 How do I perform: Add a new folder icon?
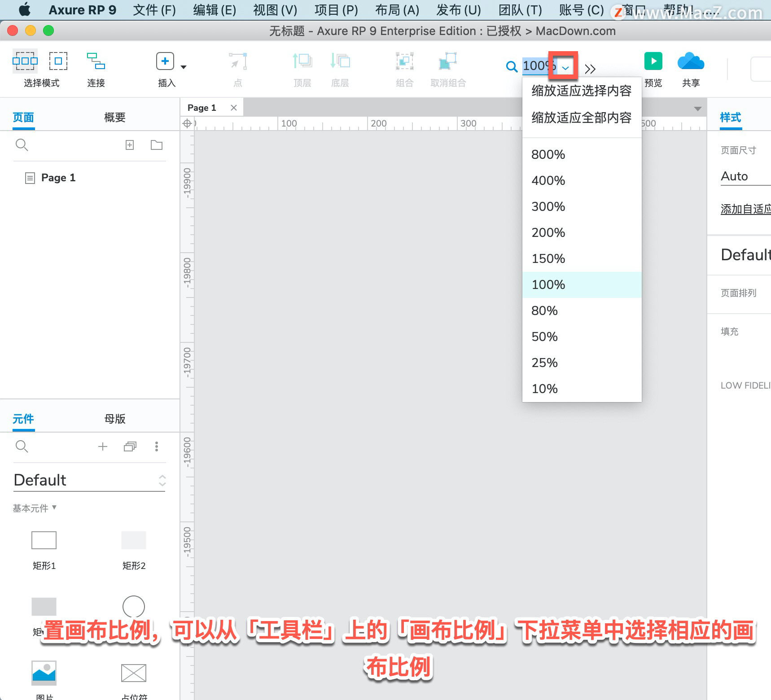coord(157,145)
